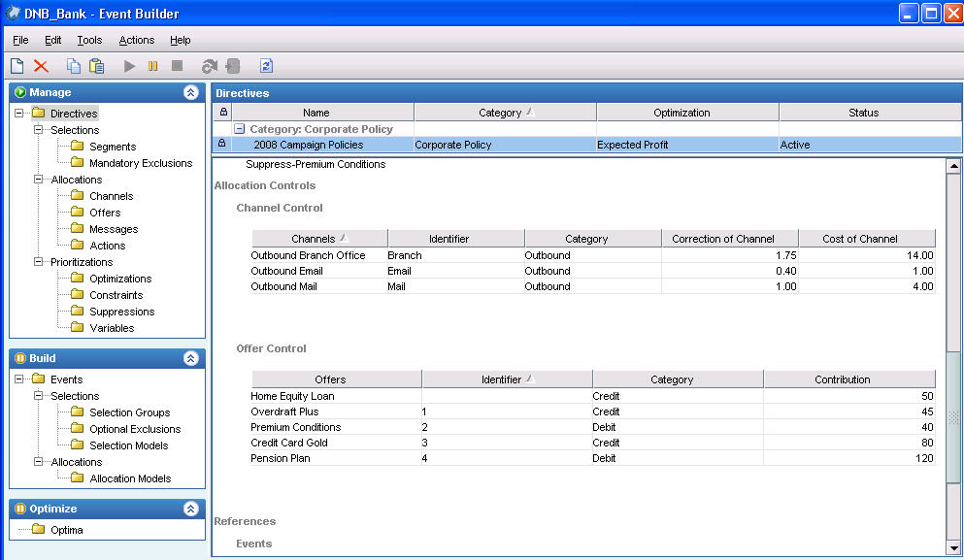Viewport: 964px width, 560px height.
Task: Click the Build panel orange pause icon
Action: (20, 358)
